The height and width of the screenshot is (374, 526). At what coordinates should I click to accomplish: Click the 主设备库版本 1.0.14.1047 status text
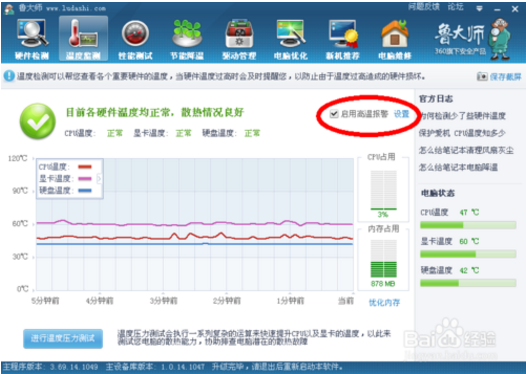pos(155,367)
